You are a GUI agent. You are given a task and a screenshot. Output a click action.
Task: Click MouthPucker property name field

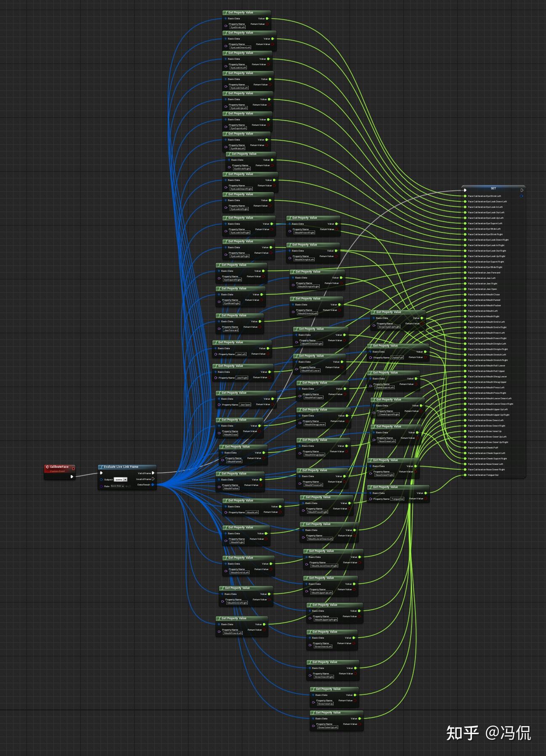(x=231, y=488)
